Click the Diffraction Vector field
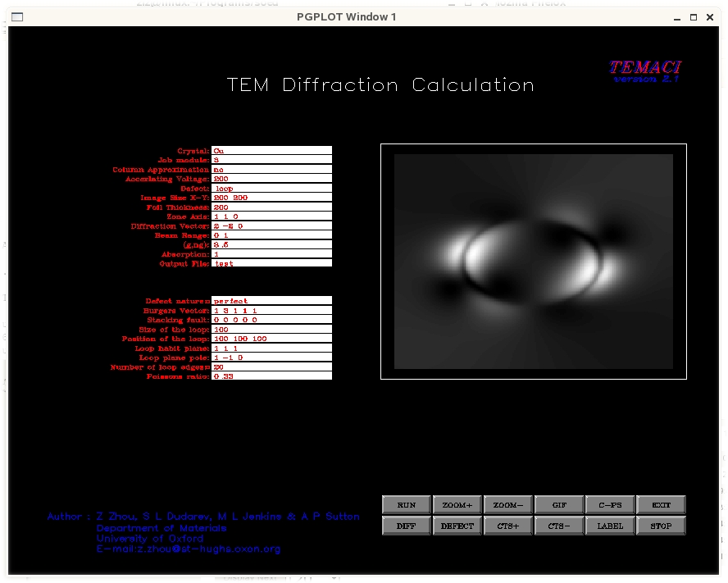This screenshot has height=583, width=728. [271, 225]
